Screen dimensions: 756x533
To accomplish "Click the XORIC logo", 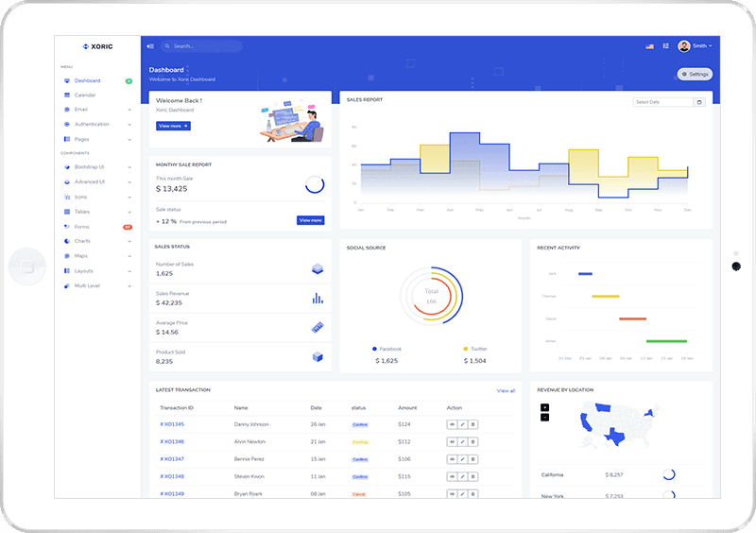I will click(x=98, y=45).
